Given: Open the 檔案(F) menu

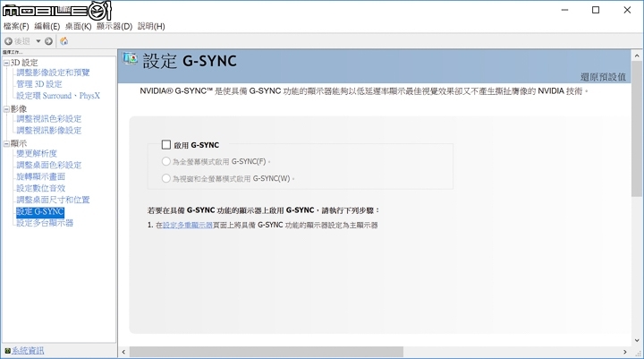Looking at the screenshot, I should pos(16,26).
